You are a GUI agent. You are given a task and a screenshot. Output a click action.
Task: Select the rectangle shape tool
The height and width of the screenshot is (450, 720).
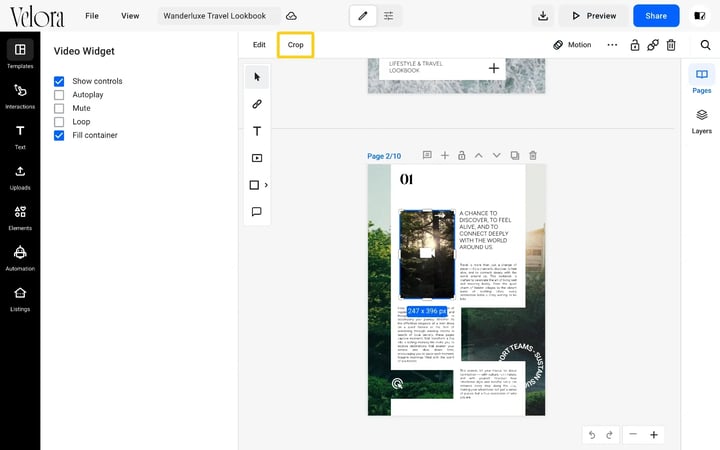tap(254, 185)
